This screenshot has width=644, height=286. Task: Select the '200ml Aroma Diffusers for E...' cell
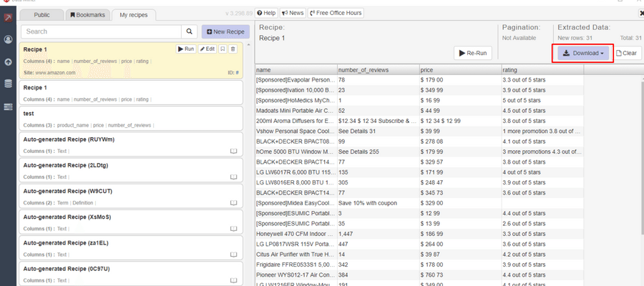296,121
